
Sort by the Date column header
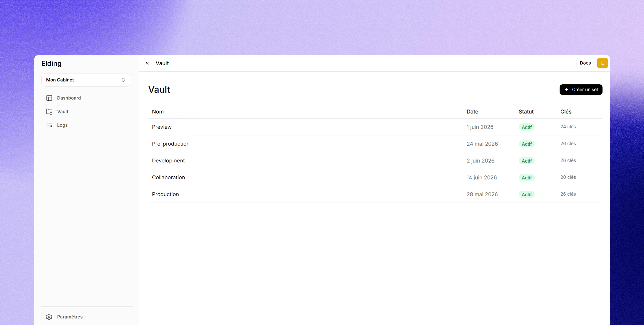[472, 112]
